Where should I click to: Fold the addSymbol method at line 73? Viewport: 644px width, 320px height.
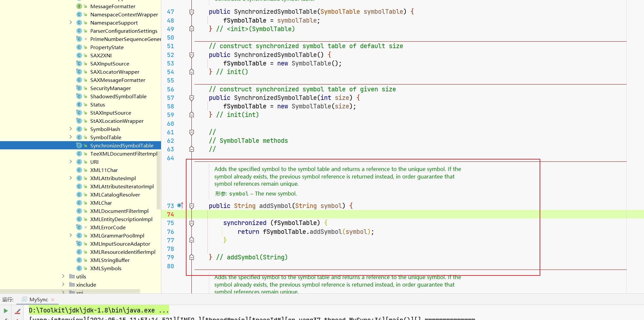pos(192,206)
